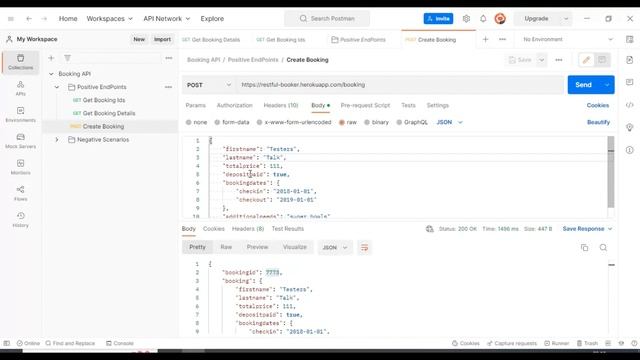Click the request Cookies link
The height and width of the screenshot is (360, 640).
598,105
